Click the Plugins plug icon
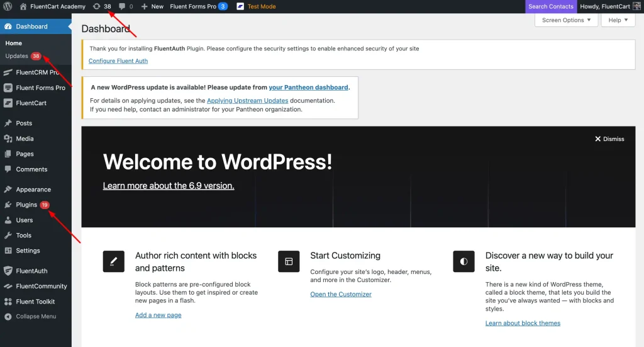644x347 pixels. tap(8, 204)
